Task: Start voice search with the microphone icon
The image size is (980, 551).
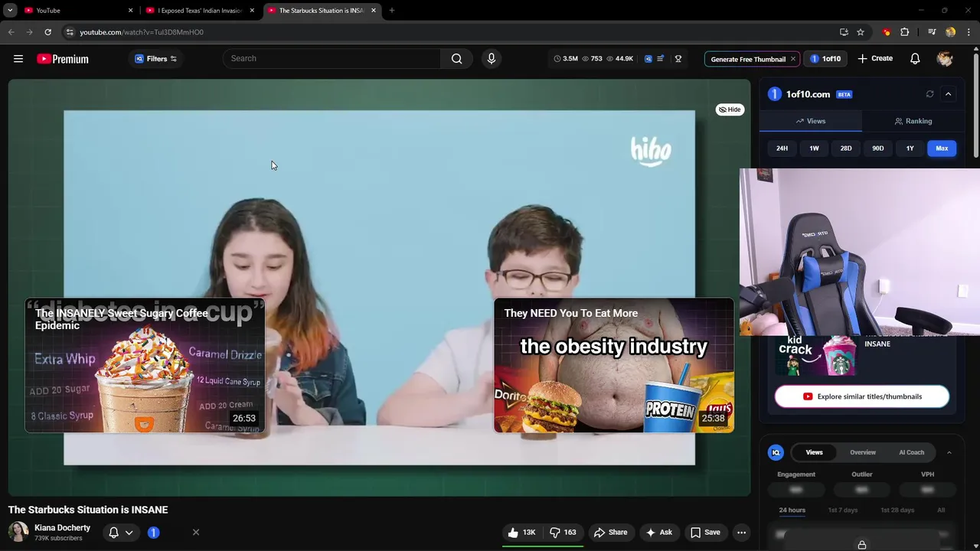Action: point(492,58)
